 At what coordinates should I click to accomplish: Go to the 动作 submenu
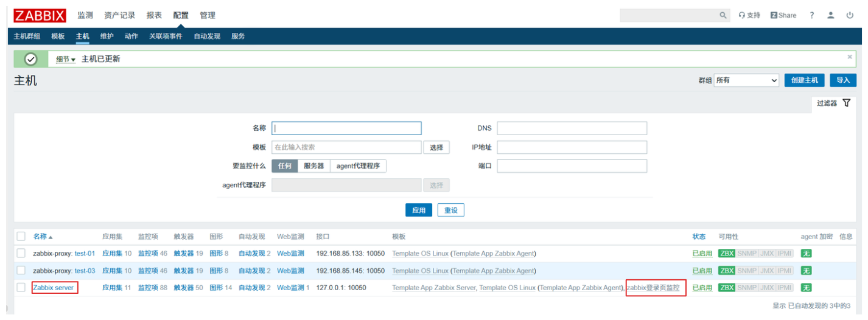point(131,37)
